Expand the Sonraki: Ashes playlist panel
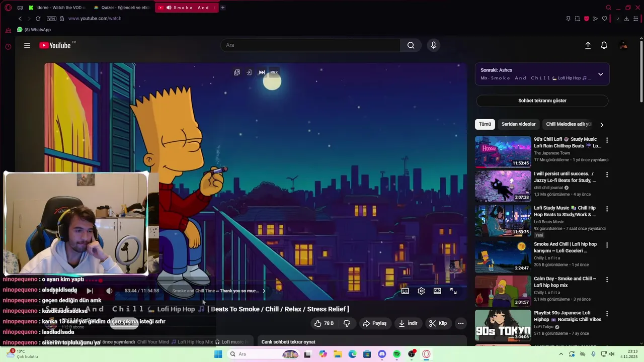644x362 pixels. pos(600,74)
